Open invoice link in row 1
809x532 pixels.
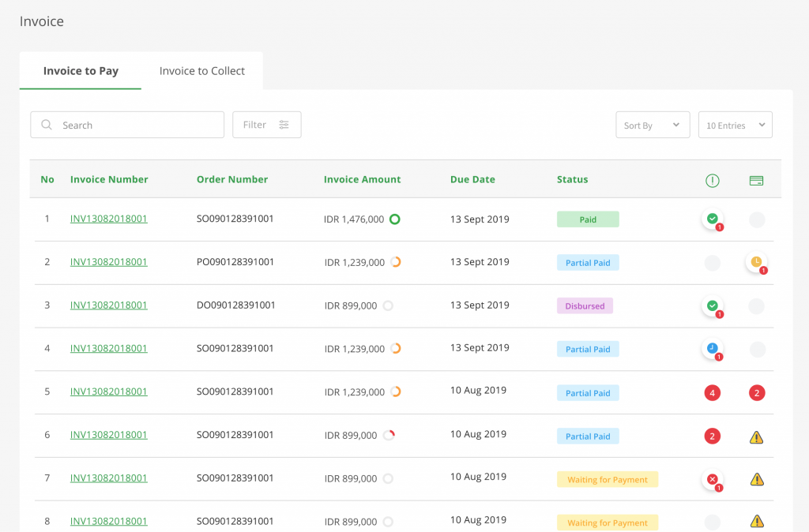109,219
